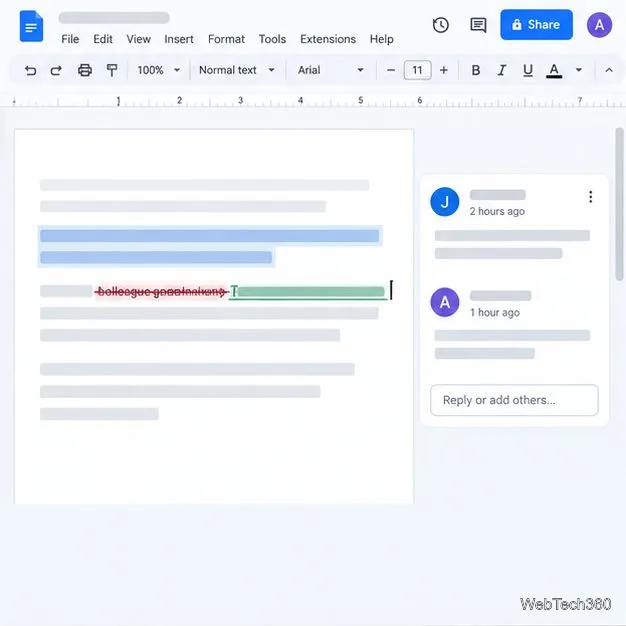Toggle Italic formatting
The image size is (626, 626).
[x=501, y=70]
